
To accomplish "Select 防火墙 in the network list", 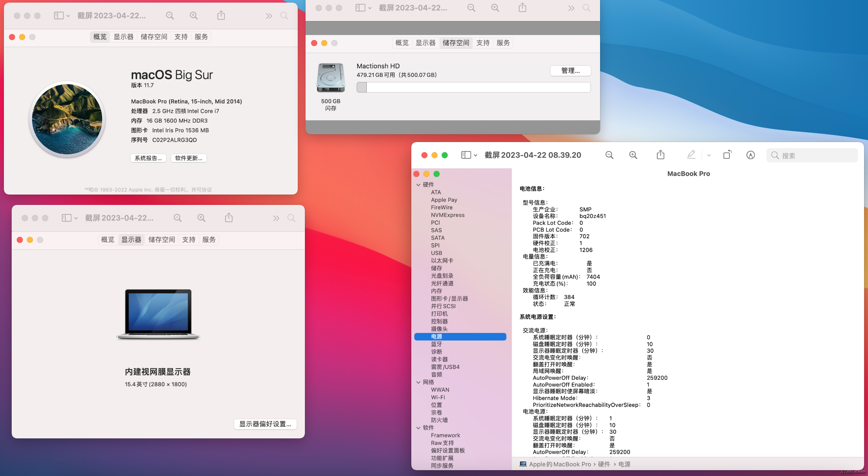I will pyautogui.click(x=440, y=420).
